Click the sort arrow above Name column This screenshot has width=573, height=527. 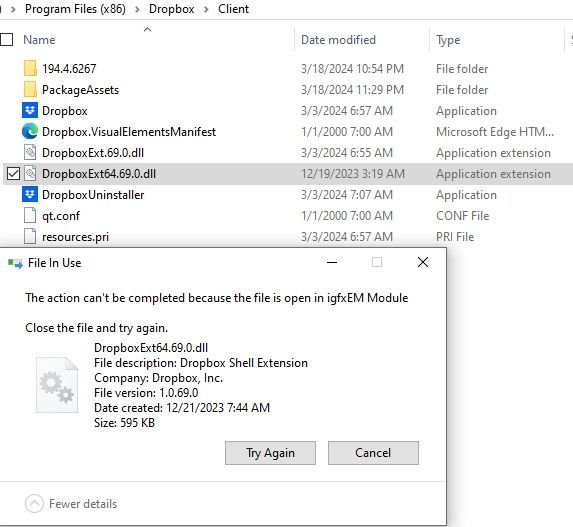point(148,29)
